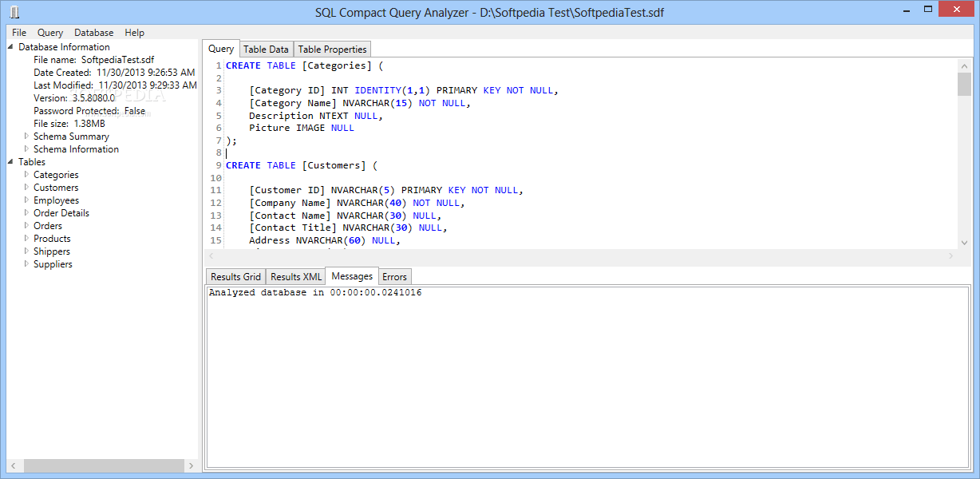Click the Password Protected: False entry
Image resolution: width=980 pixels, height=479 pixels.
[x=89, y=111]
